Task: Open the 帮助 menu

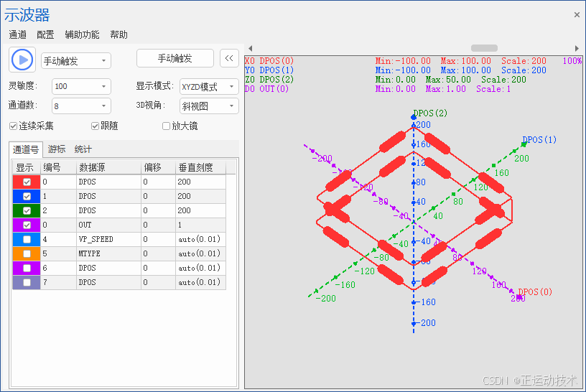Action: [x=118, y=34]
